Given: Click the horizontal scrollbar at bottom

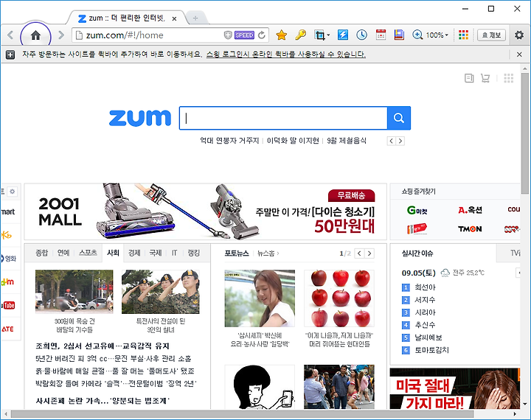Looking at the screenshot, I should point(242,414).
